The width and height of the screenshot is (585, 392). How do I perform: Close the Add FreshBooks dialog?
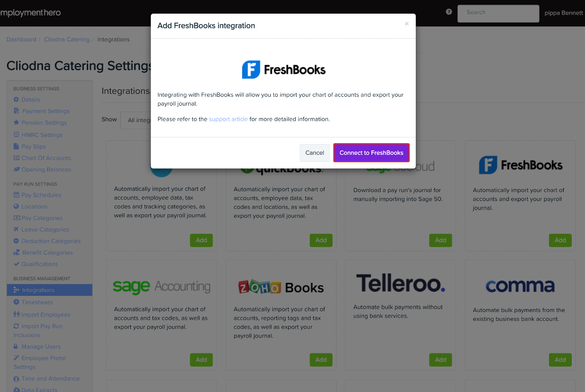407,24
